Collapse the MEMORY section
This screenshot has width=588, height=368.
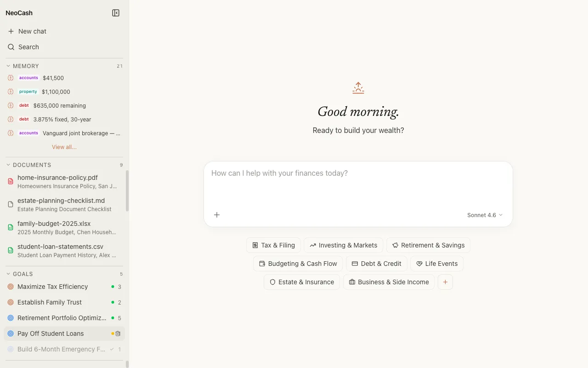click(x=7, y=66)
